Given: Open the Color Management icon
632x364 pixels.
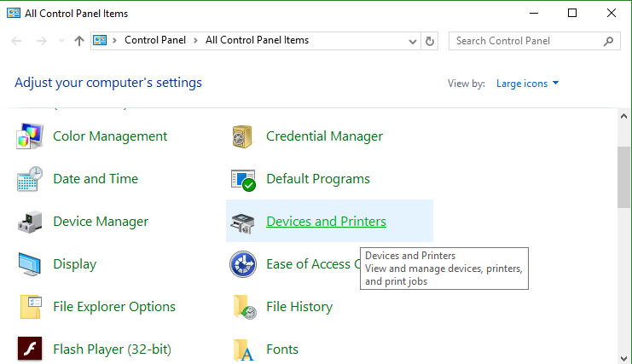Looking at the screenshot, I should pyautogui.click(x=30, y=136).
